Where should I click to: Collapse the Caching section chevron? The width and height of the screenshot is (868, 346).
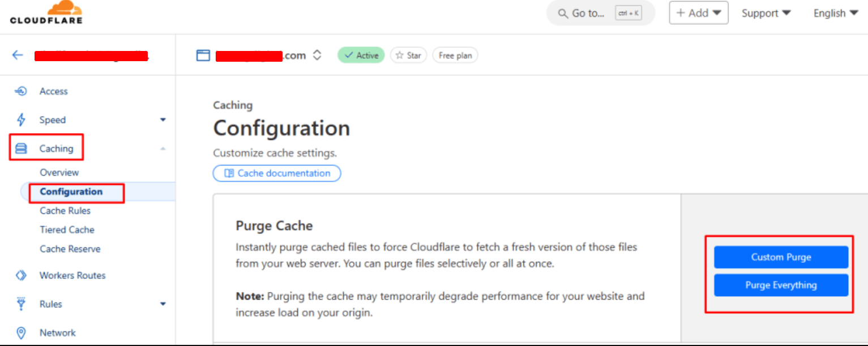pyautogui.click(x=163, y=149)
